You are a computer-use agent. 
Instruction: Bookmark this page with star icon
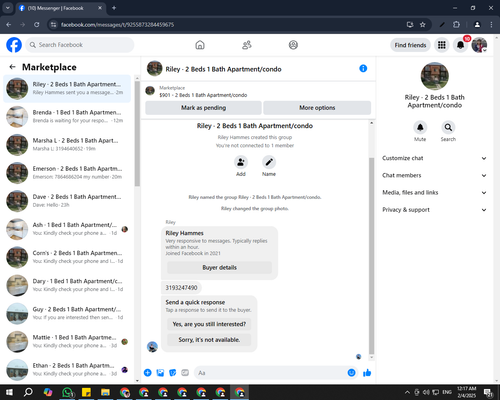point(422,25)
